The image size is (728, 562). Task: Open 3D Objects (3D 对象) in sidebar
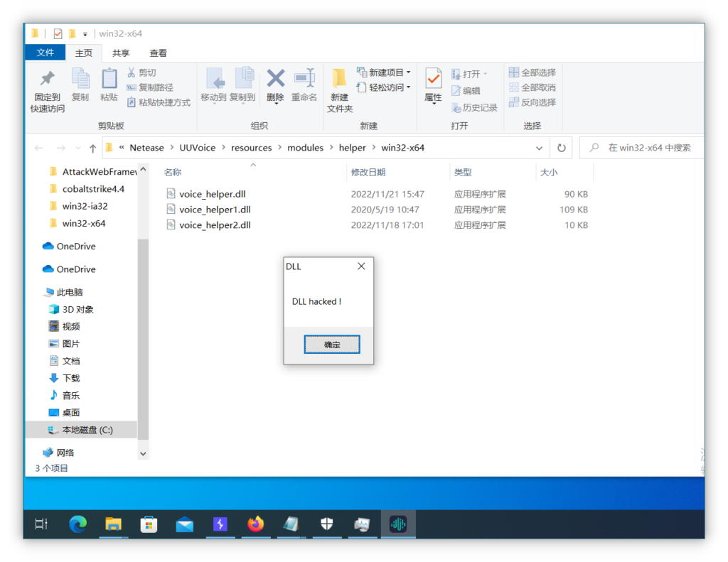[72, 310]
